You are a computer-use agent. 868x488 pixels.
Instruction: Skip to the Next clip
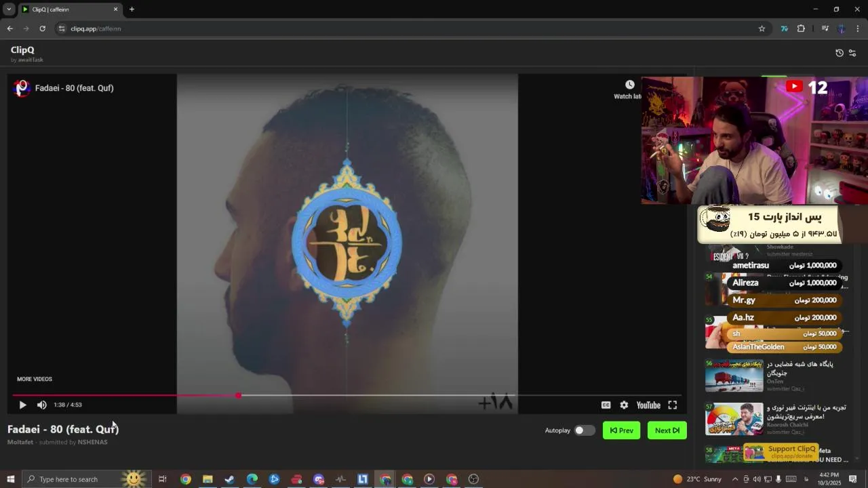[667, 430]
